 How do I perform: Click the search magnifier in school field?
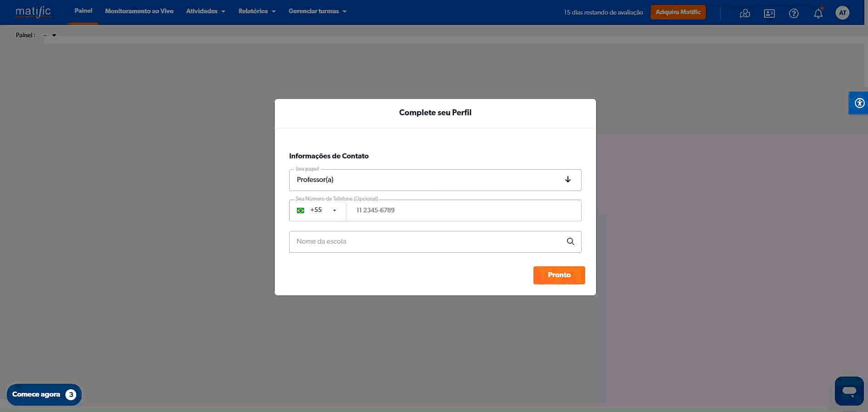pyautogui.click(x=570, y=241)
